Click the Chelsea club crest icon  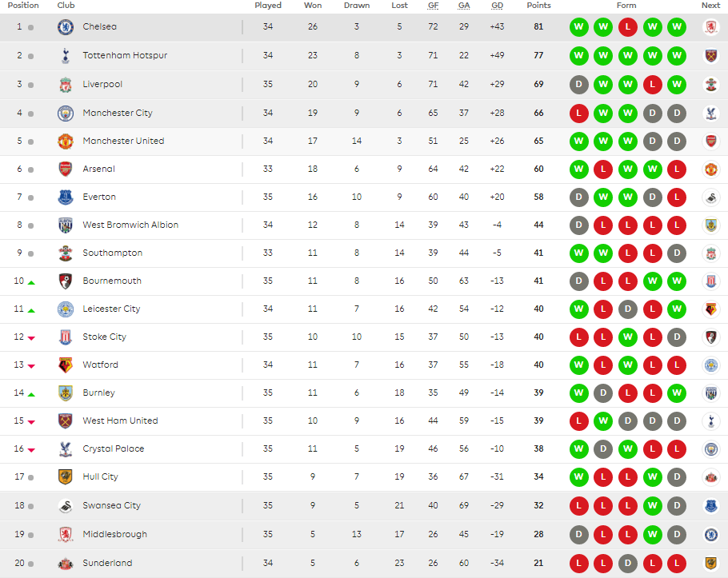pyautogui.click(x=66, y=27)
